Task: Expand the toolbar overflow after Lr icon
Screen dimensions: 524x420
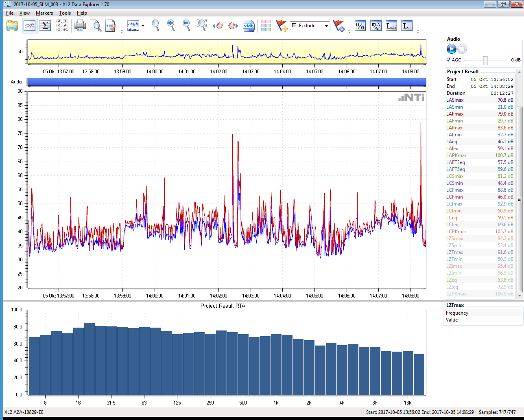Action: (x=418, y=31)
